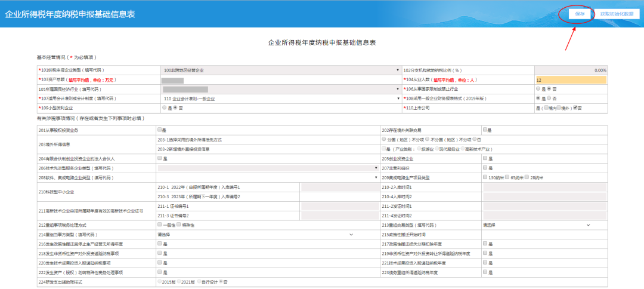The width and height of the screenshot is (644, 289).
Task: Check 是 for 207非营利组织
Action: coord(485,168)
